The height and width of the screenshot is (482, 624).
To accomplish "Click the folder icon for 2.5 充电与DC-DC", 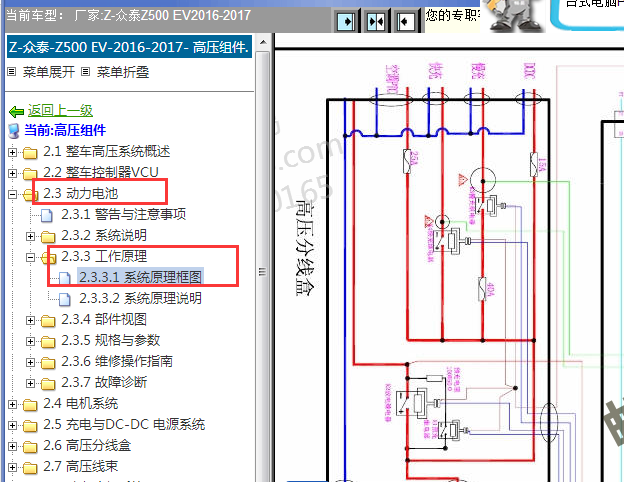I will coord(30,426).
